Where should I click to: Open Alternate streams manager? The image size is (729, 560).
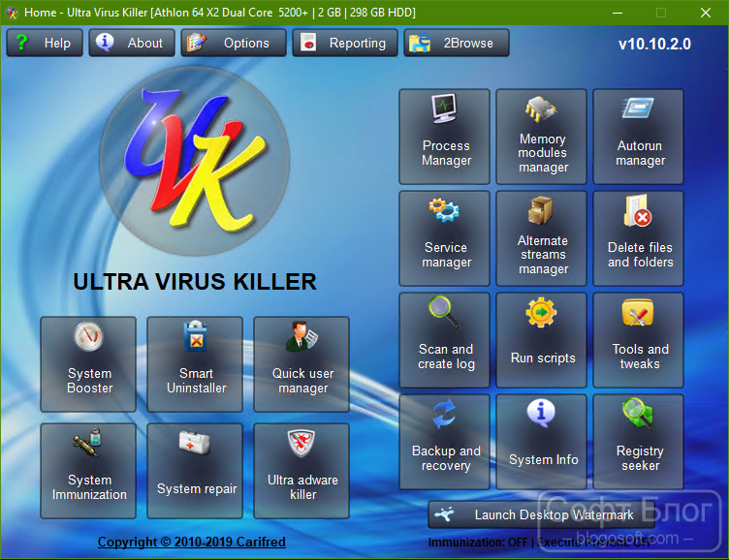point(541,238)
